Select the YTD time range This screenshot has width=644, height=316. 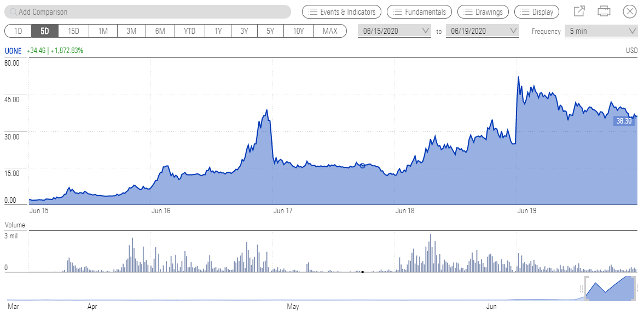(189, 31)
